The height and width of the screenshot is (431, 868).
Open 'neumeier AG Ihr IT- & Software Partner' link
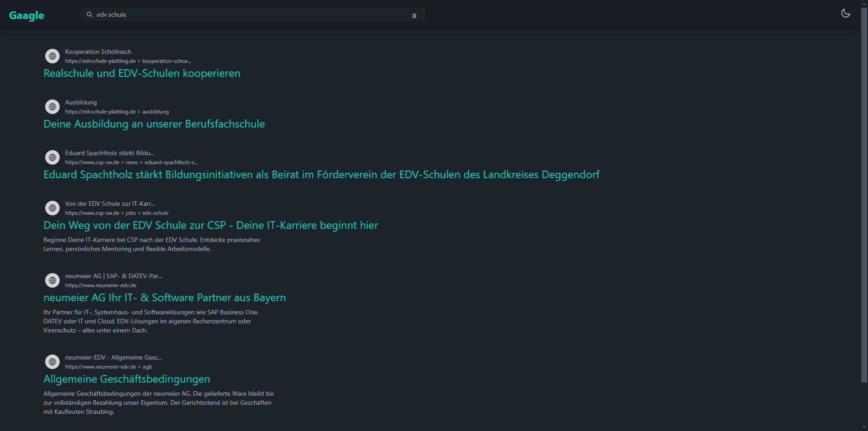coord(165,298)
